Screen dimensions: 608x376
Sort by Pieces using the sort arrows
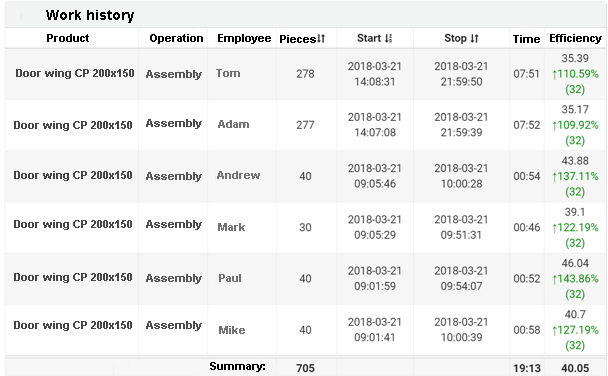321,39
